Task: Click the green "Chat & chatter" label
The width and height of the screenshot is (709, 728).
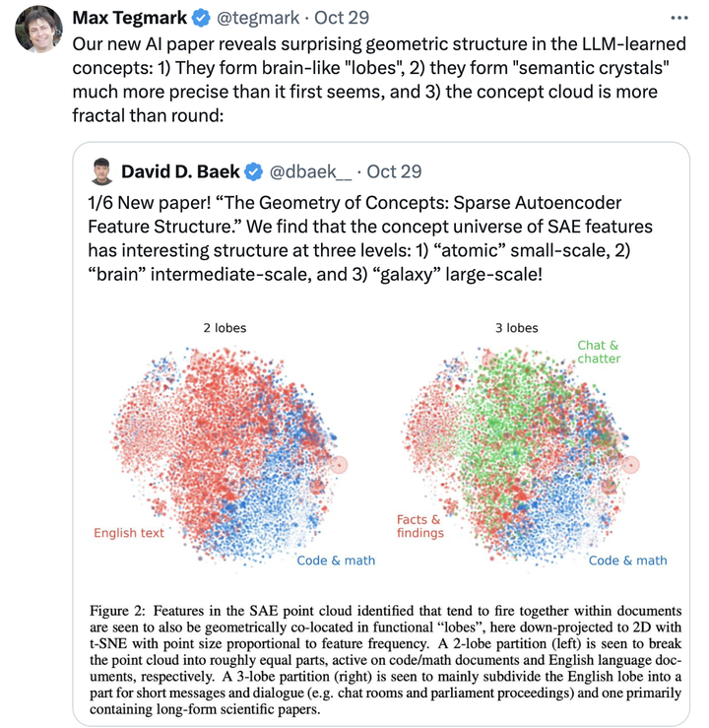Action: point(599,352)
